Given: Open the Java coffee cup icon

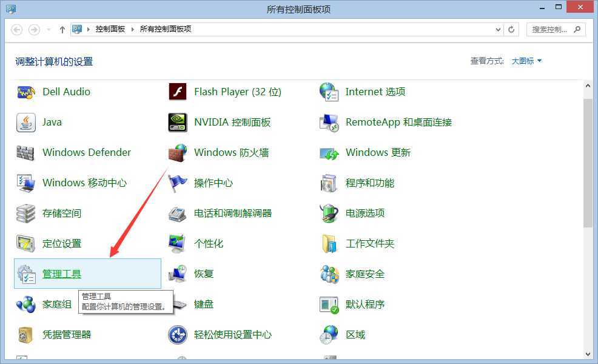Looking at the screenshot, I should pyautogui.click(x=26, y=123).
